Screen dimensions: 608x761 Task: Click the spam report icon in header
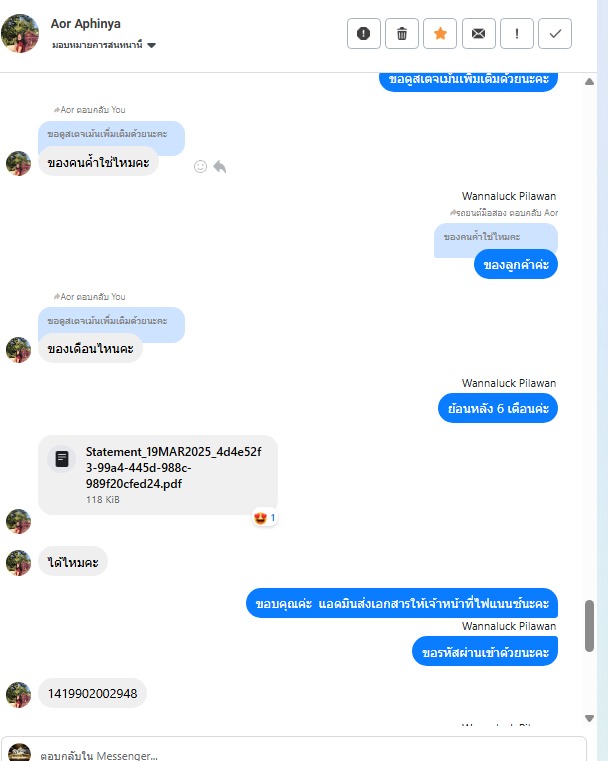[363, 33]
